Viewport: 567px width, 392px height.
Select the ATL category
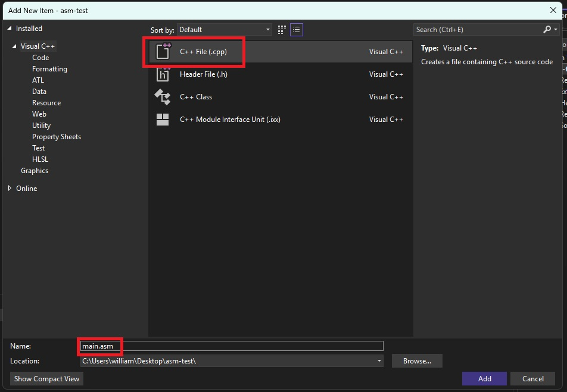38,80
